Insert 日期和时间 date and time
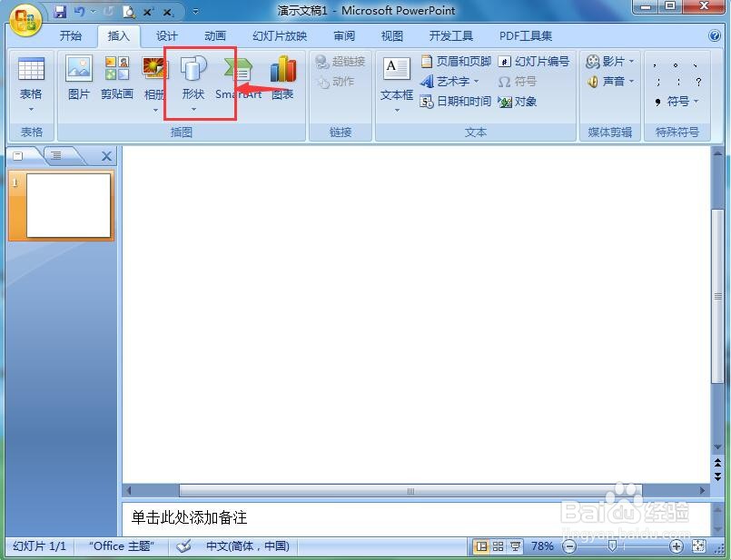 coord(456,101)
